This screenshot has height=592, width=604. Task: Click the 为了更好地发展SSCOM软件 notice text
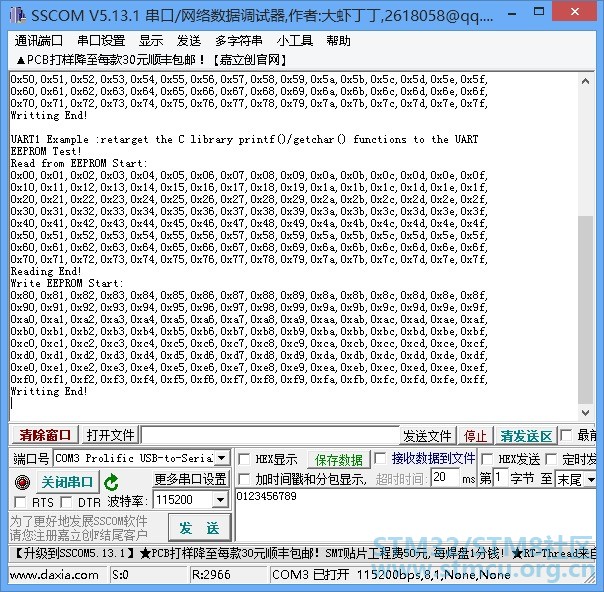coord(79,521)
